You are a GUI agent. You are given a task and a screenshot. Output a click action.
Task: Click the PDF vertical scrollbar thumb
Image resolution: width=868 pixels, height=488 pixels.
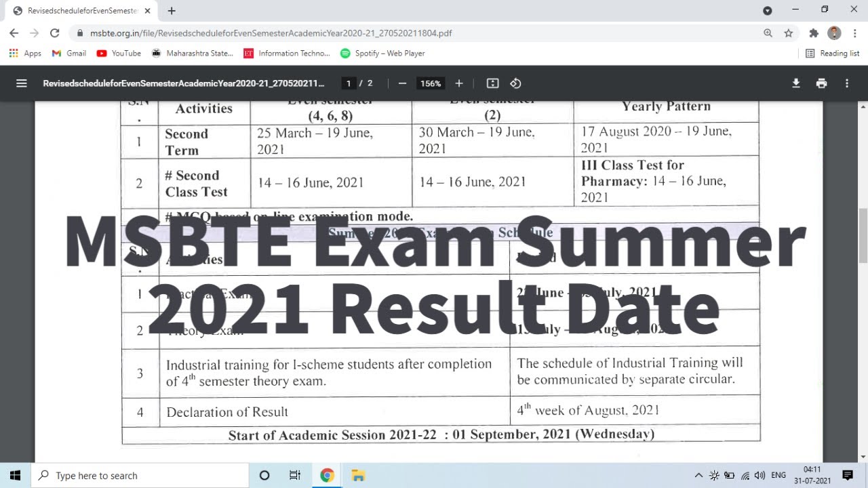[x=863, y=236]
